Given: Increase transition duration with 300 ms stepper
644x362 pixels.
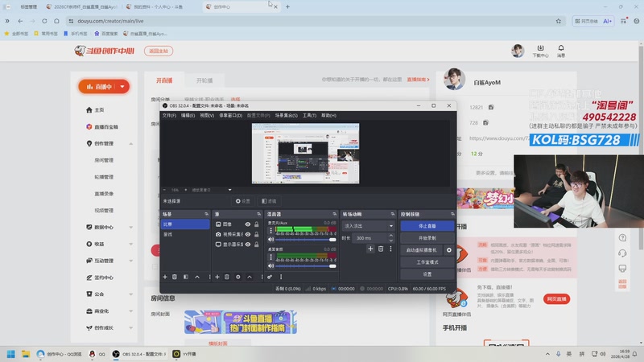Looking at the screenshot, I should pos(390,236).
